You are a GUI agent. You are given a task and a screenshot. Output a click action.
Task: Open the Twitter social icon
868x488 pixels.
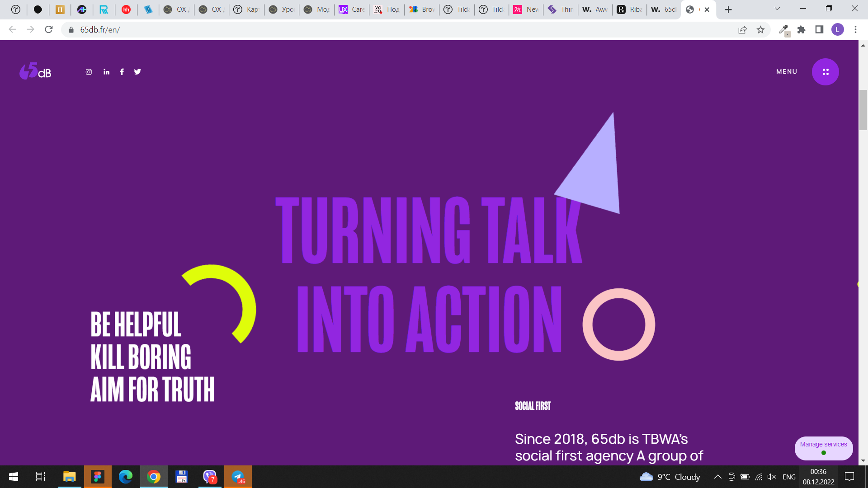[137, 72]
